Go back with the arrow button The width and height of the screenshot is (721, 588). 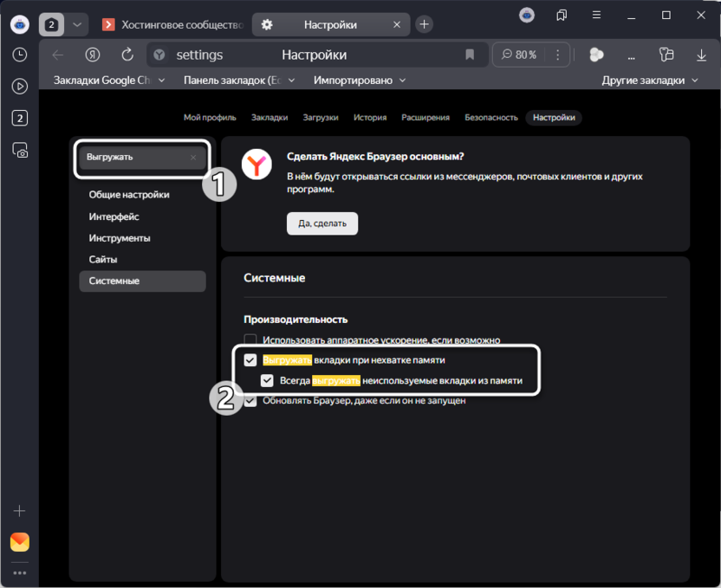click(x=58, y=55)
